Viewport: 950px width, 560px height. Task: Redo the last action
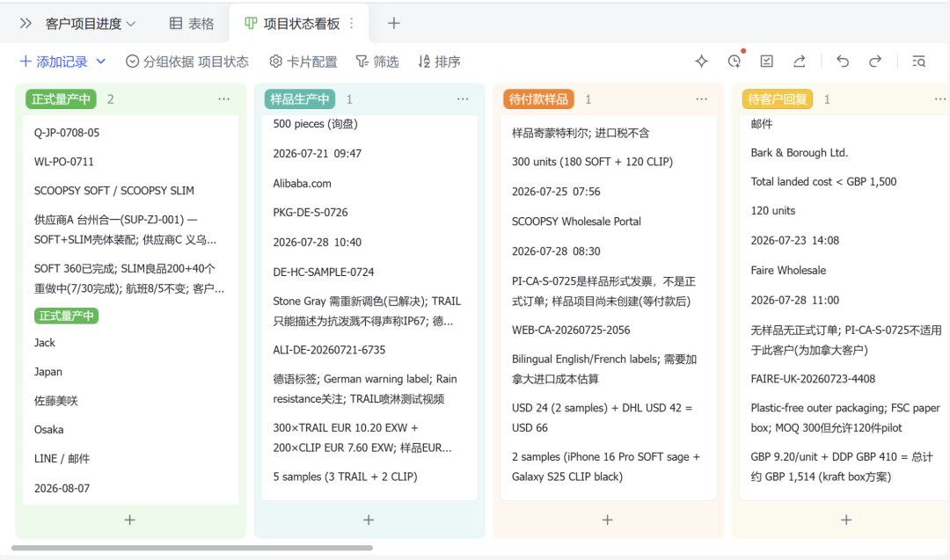[x=875, y=62]
